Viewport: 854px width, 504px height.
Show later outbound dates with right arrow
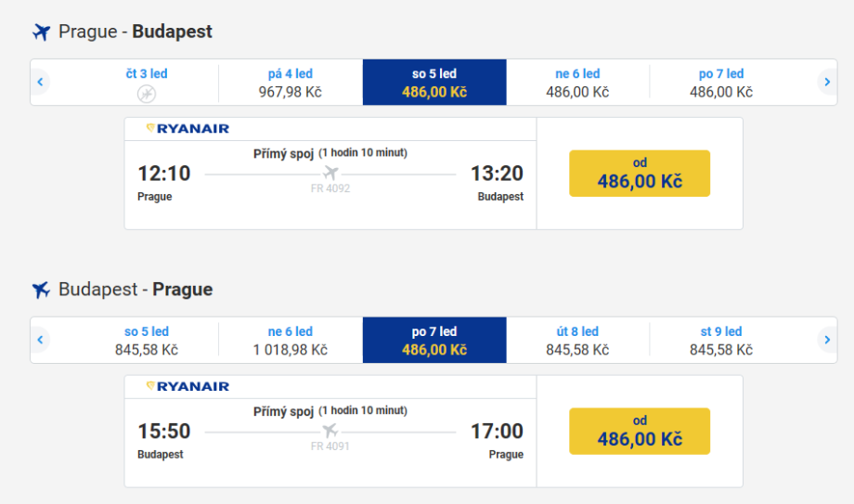click(826, 83)
